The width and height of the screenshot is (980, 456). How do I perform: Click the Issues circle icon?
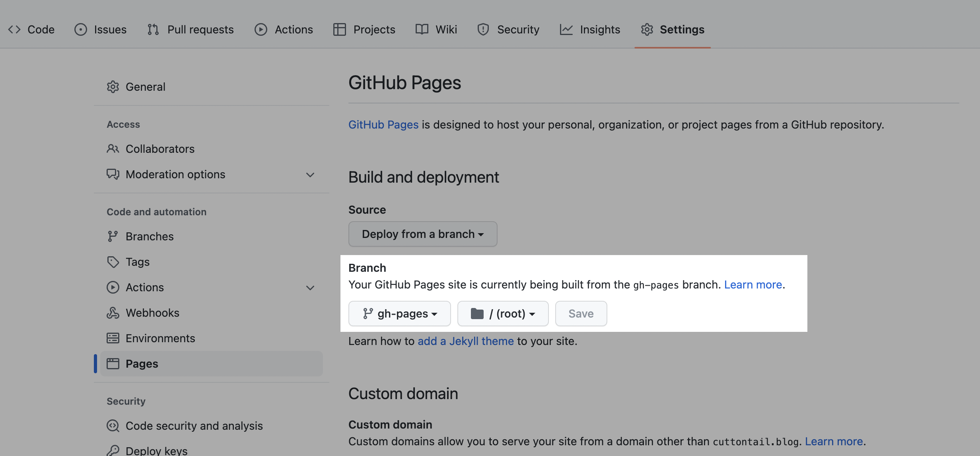[80, 29]
